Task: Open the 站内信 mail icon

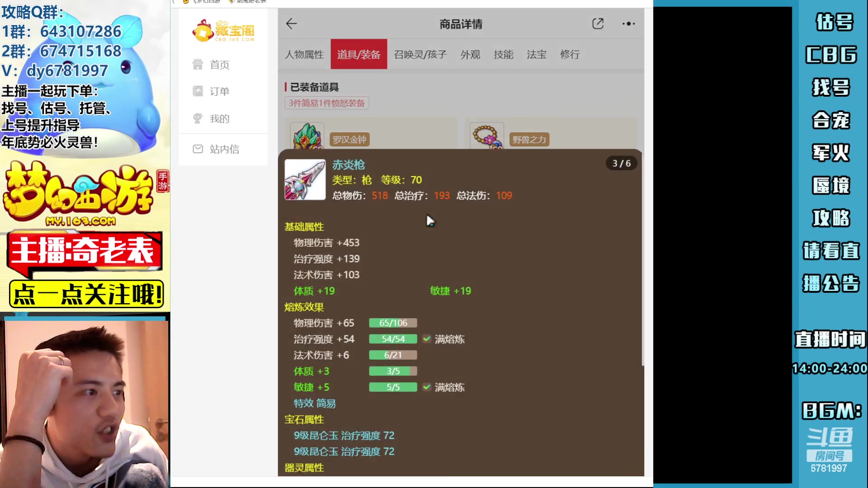Action: pos(198,149)
